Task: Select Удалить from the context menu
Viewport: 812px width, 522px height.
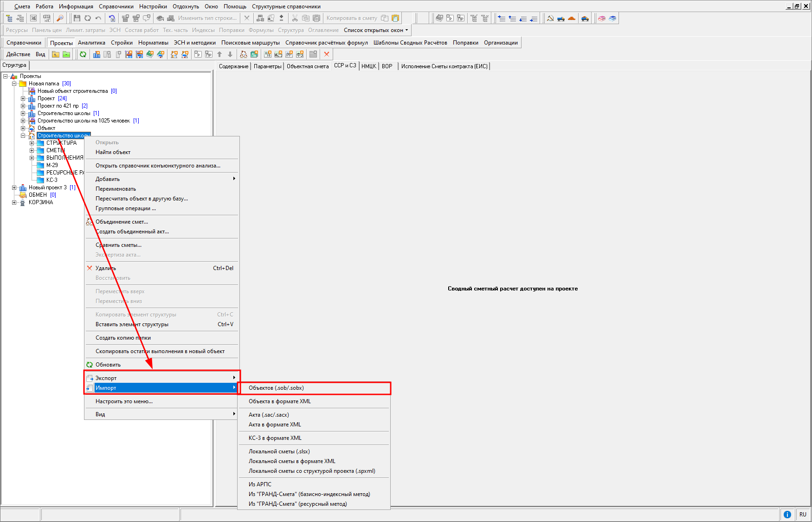Action: click(106, 268)
